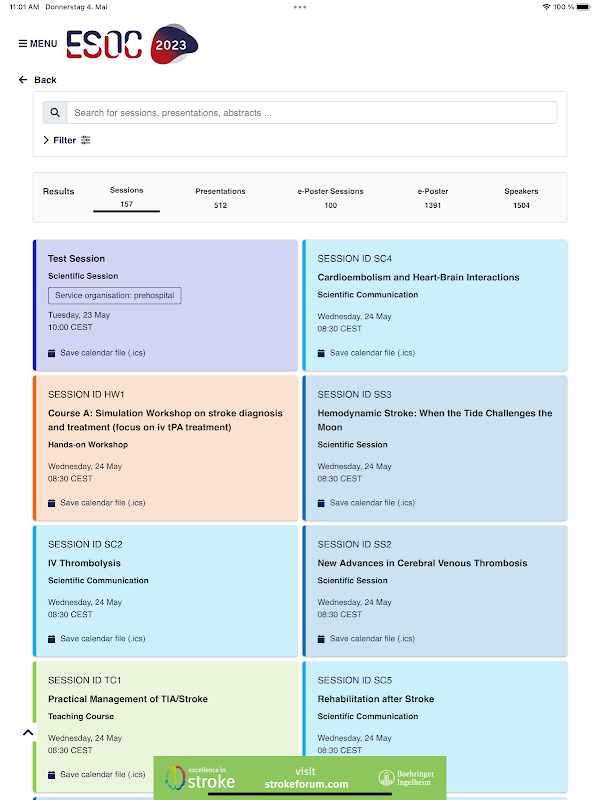
Task: Open the Speakers results tab
Action: [521, 197]
